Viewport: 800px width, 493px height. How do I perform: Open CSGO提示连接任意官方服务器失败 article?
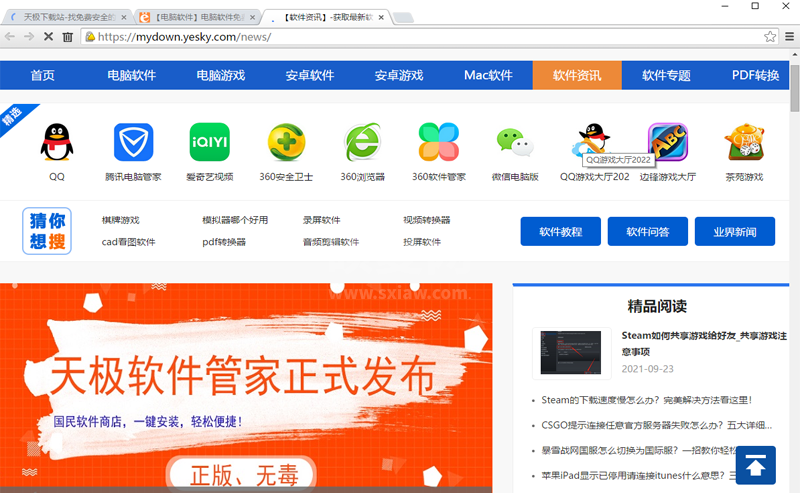click(x=657, y=425)
